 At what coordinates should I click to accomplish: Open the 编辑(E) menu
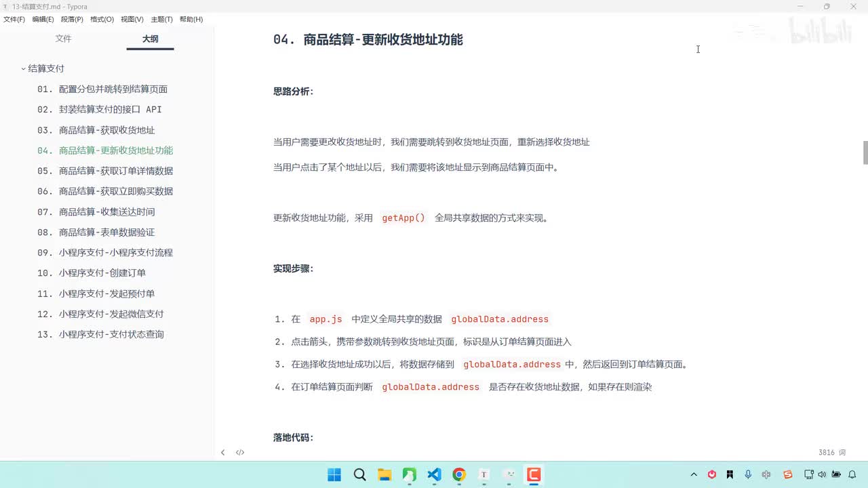[43, 20]
